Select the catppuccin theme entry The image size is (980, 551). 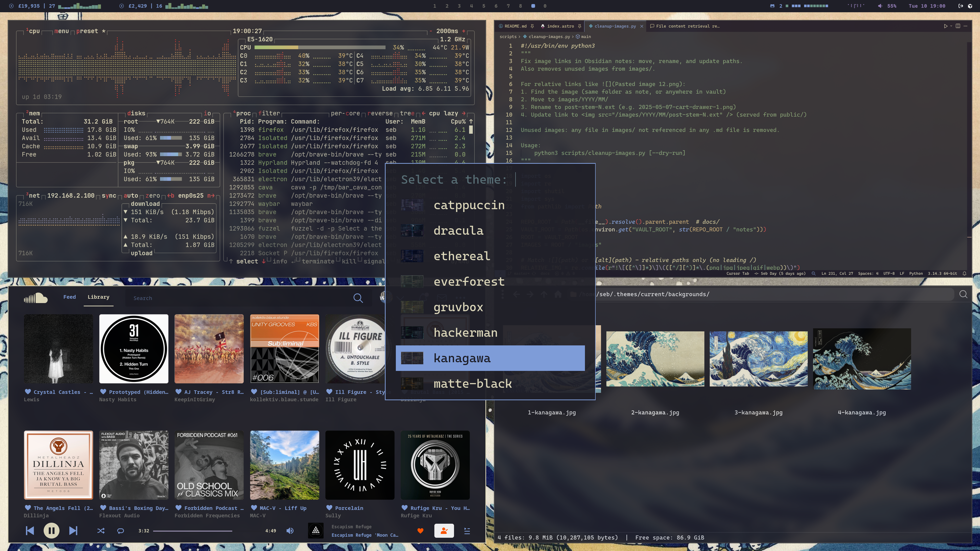coord(469,205)
